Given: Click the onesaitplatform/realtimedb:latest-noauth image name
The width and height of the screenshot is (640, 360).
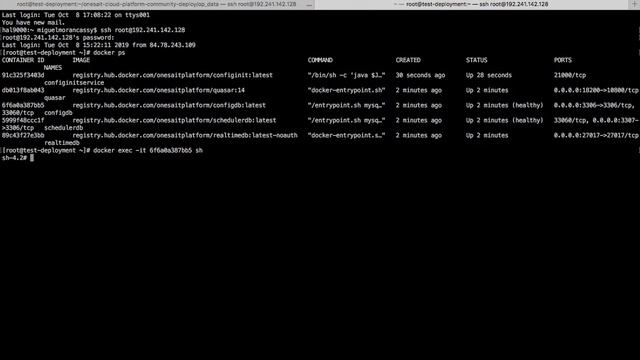Looking at the screenshot, I should tap(185, 136).
